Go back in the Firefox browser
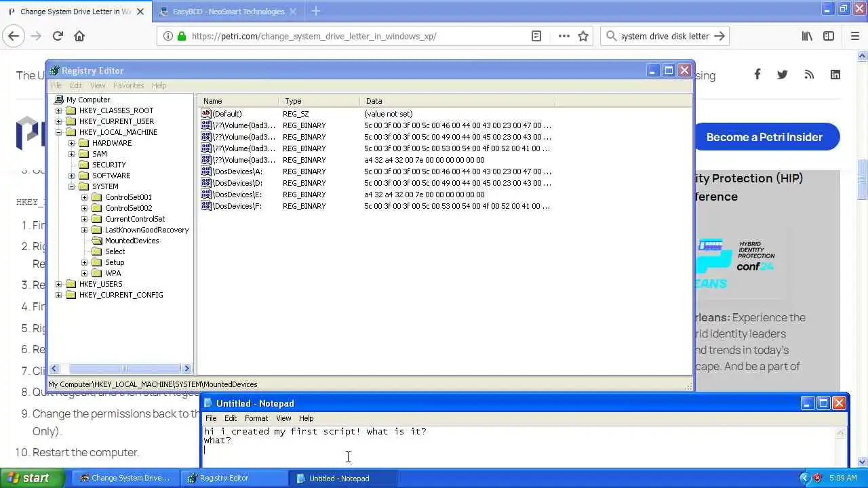 point(14,36)
